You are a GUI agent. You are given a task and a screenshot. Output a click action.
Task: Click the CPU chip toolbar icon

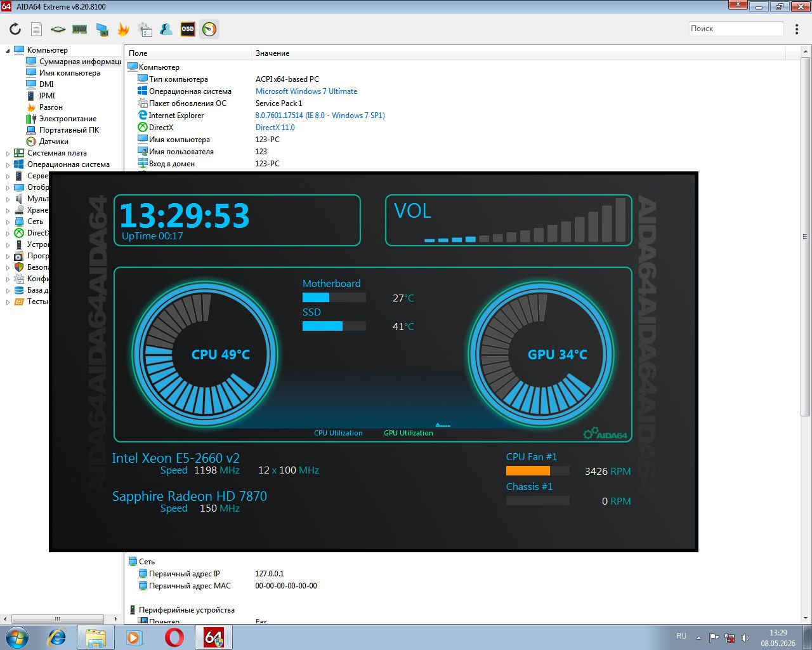[58, 29]
